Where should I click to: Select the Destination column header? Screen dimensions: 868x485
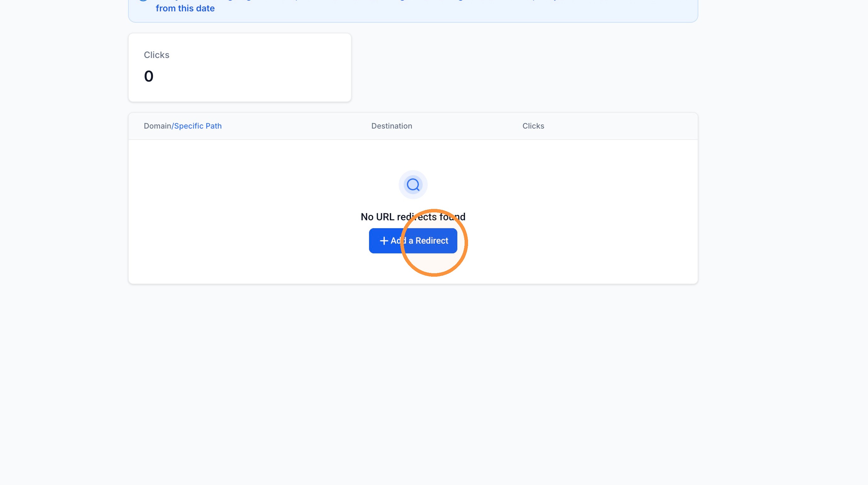point(391,126)
